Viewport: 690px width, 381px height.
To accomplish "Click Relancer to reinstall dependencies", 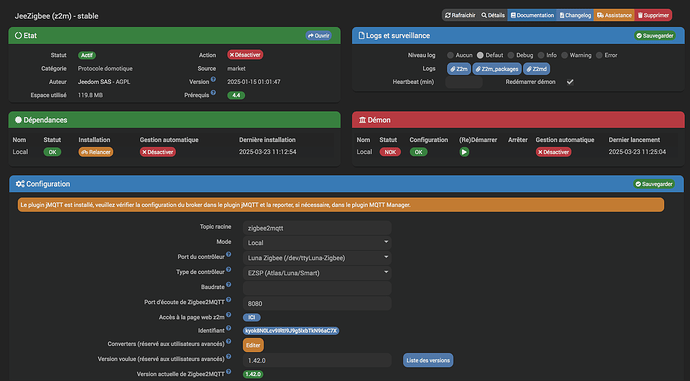I will [x=96, y=152].
